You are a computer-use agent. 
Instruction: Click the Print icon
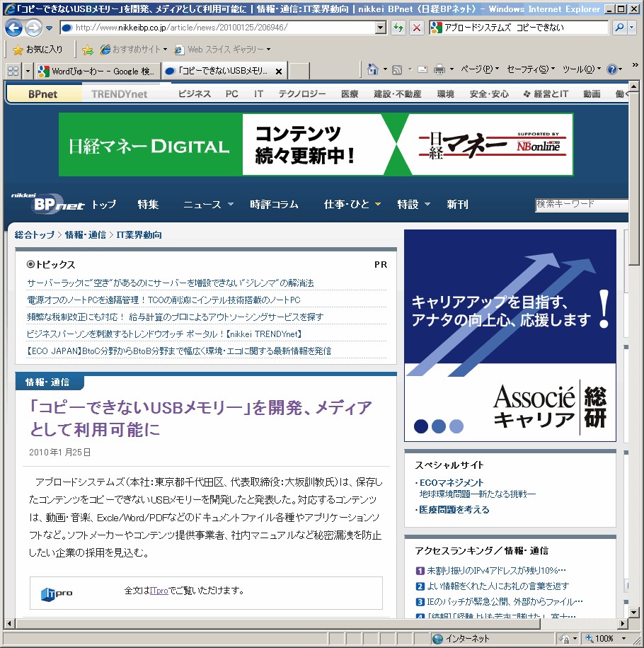click(439, 69)
